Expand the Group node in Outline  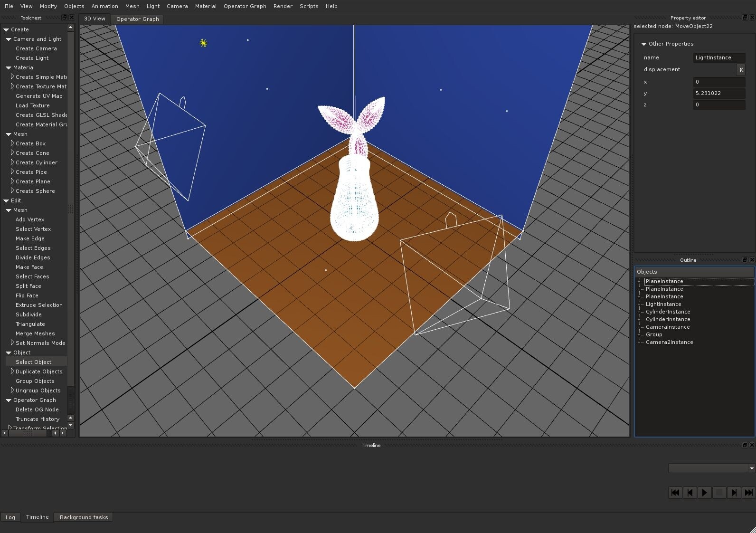pos(639,334)
